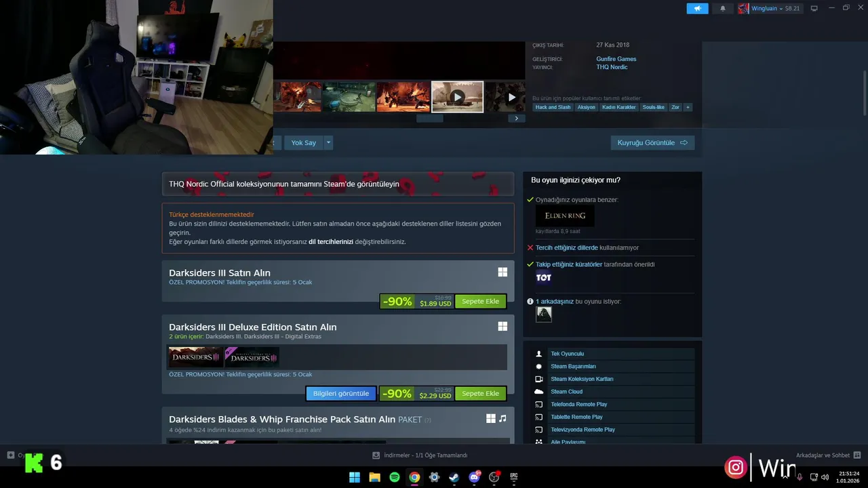Open the dil tercihlerinizi language preferences link

331,241
